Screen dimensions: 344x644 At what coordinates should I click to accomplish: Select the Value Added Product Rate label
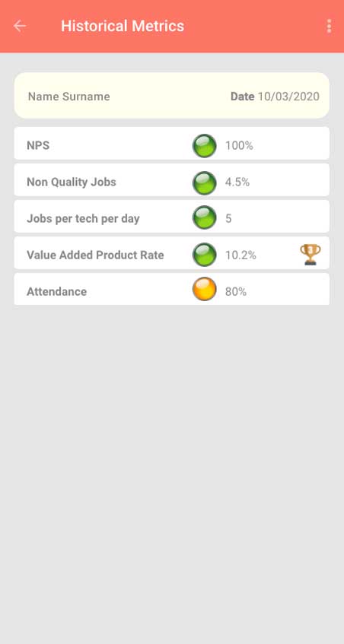pos(95,255)
